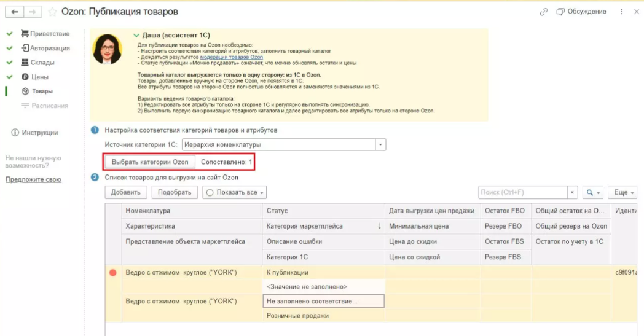Click the Остаток FBO column header
Screen dimensions: 644x336
pyautogui.click(x=506, y=211)
